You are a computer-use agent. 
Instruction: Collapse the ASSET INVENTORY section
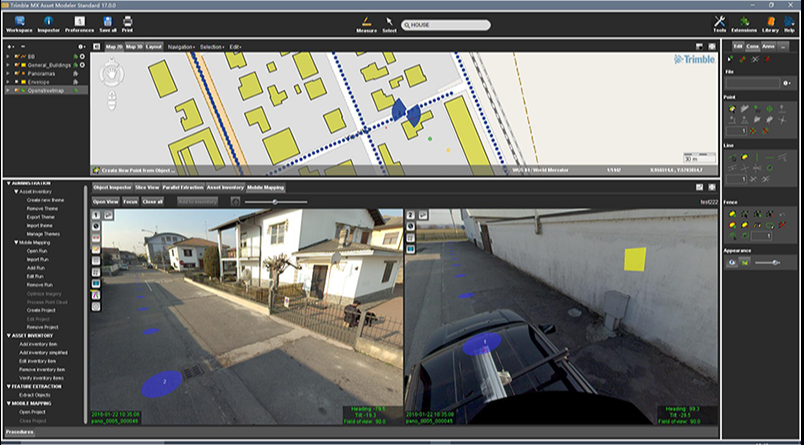pos(9,335)
